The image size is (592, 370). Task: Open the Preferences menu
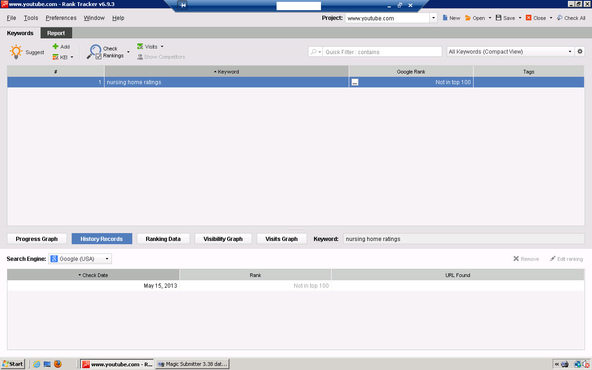click(x=61, y=18)
